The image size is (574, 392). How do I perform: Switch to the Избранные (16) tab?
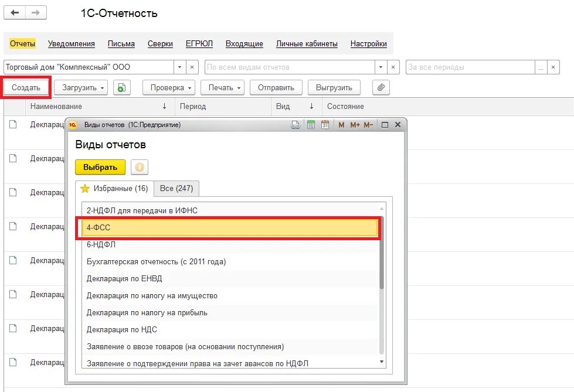click(114, 189)
